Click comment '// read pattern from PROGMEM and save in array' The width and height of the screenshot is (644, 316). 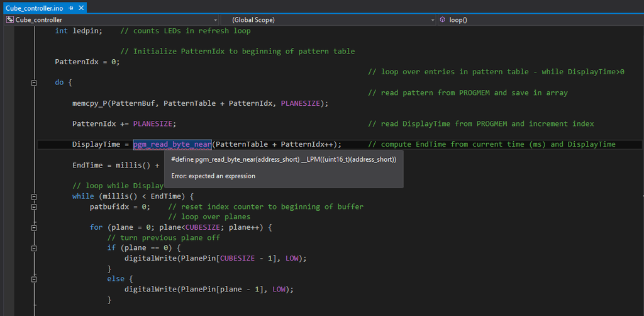pyautogui.click(x=468, y=93)
